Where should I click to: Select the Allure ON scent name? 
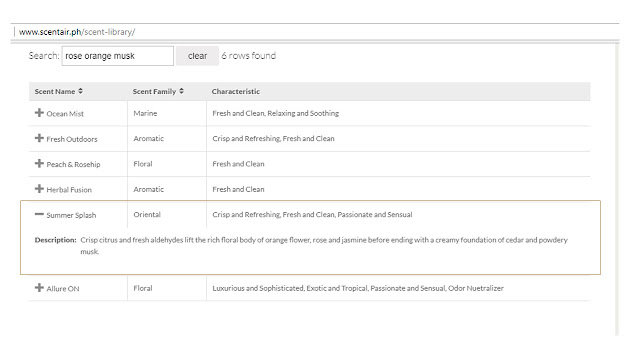(x=63, y=288)
